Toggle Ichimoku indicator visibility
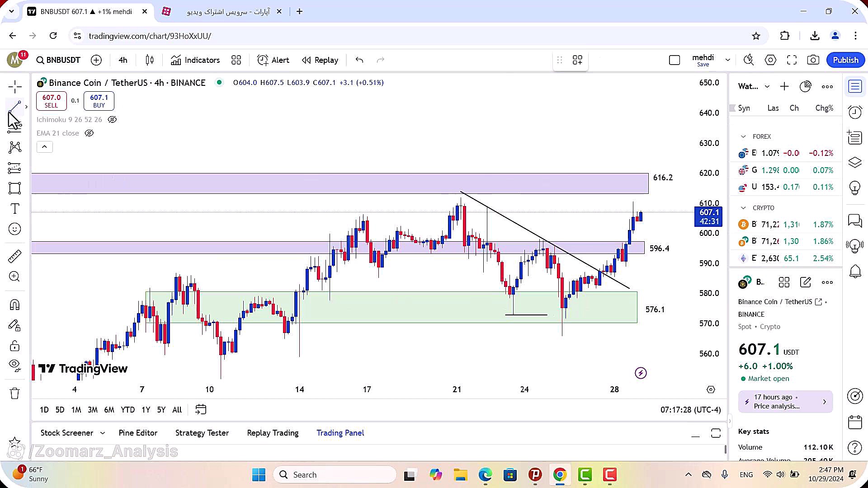 [x=112, y=119]
